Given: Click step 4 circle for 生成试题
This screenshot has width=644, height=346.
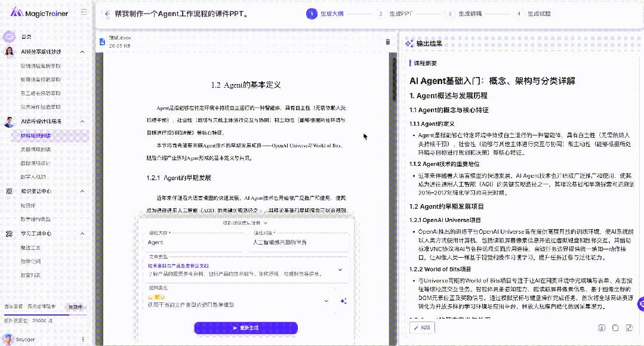Looking at the screenshot, I should (x=519, y=14).
